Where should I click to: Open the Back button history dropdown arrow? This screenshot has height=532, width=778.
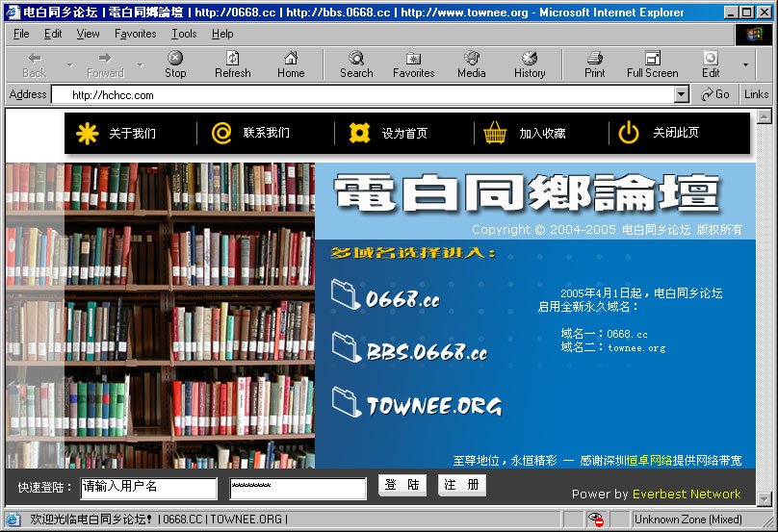coord(69,65)
